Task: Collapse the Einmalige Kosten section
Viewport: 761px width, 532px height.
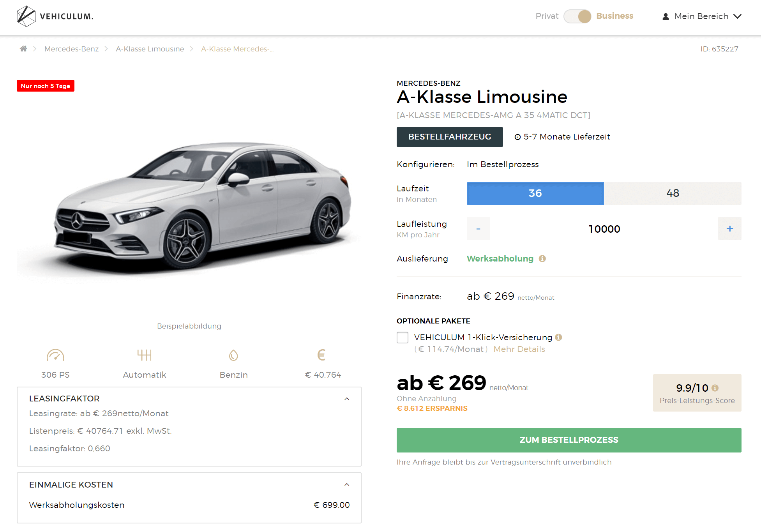Action: (x=347, y=484)
